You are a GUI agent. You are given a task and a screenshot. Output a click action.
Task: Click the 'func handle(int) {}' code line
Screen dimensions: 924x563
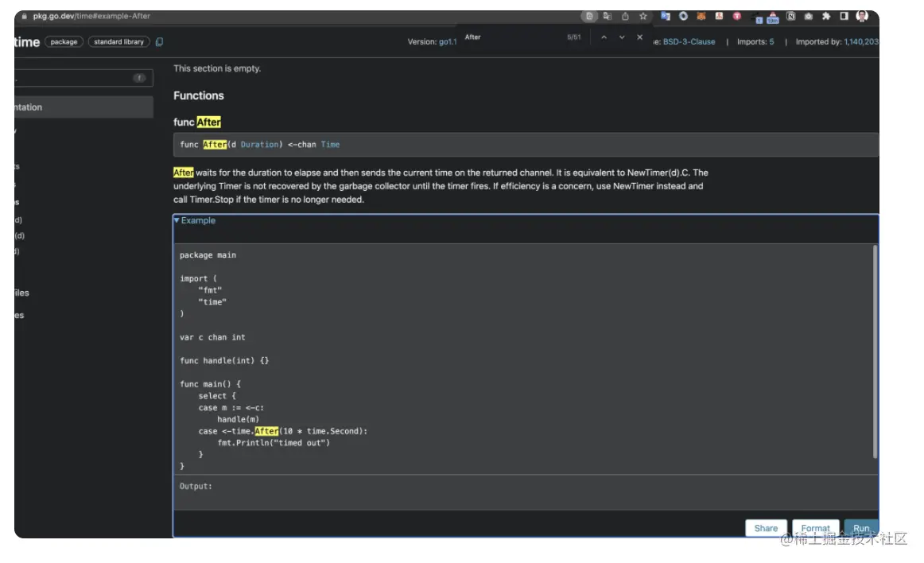(x=224, y=360)
